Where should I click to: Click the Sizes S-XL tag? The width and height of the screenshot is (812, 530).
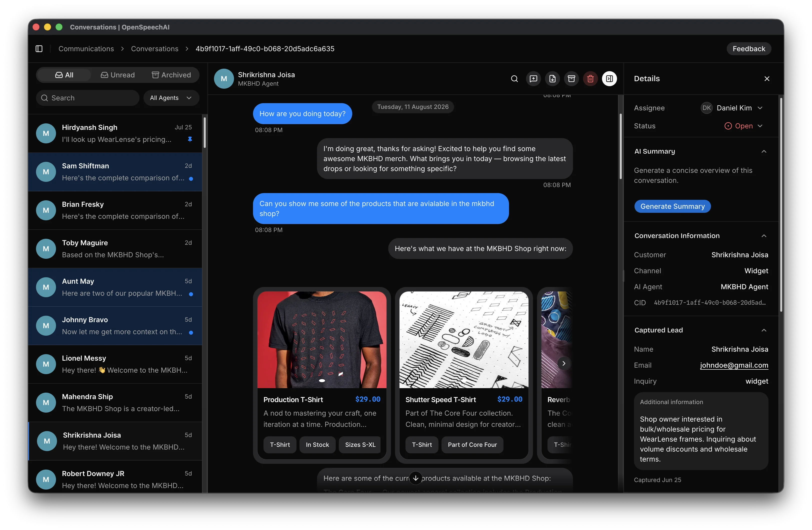click(x=360, y=444)
